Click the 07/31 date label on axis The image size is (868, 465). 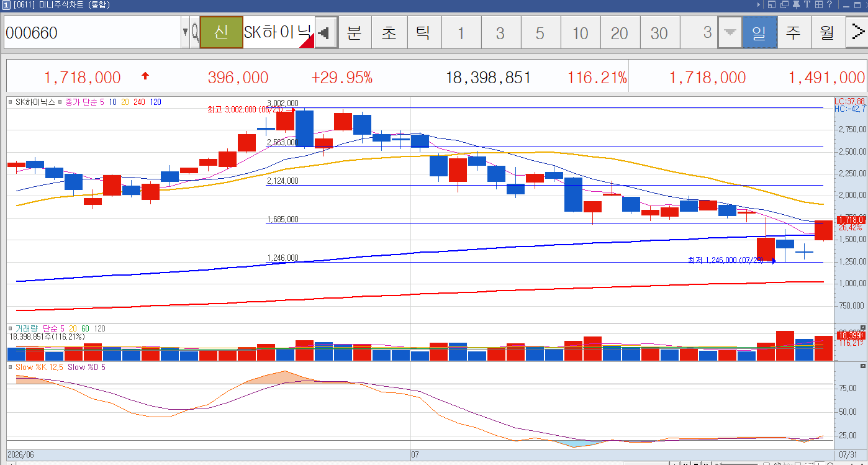point(847,454)
